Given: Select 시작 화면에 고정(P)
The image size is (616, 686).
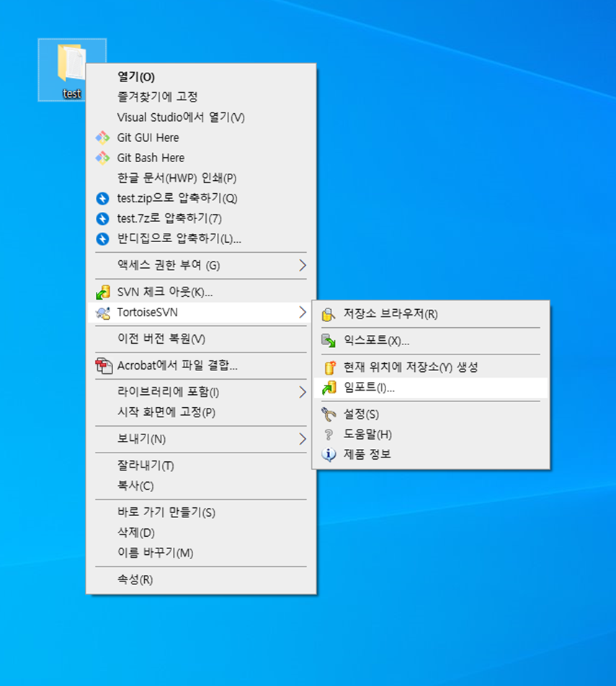Looking at the screenshot, I should point(201,413).
